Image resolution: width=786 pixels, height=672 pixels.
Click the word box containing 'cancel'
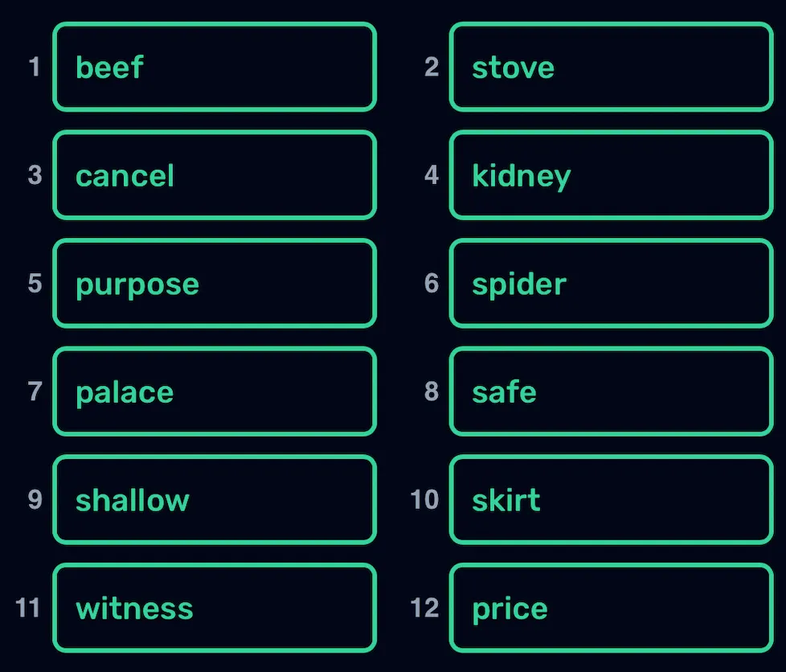[215, 175]
